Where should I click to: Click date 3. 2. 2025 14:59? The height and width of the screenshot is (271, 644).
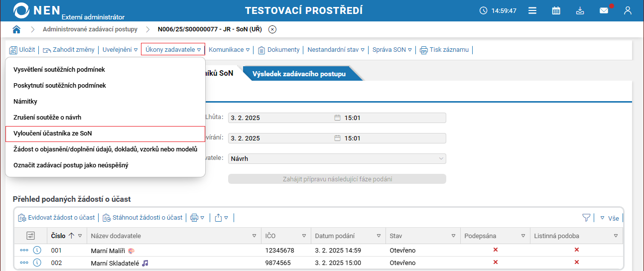click(x=338, y=251)
